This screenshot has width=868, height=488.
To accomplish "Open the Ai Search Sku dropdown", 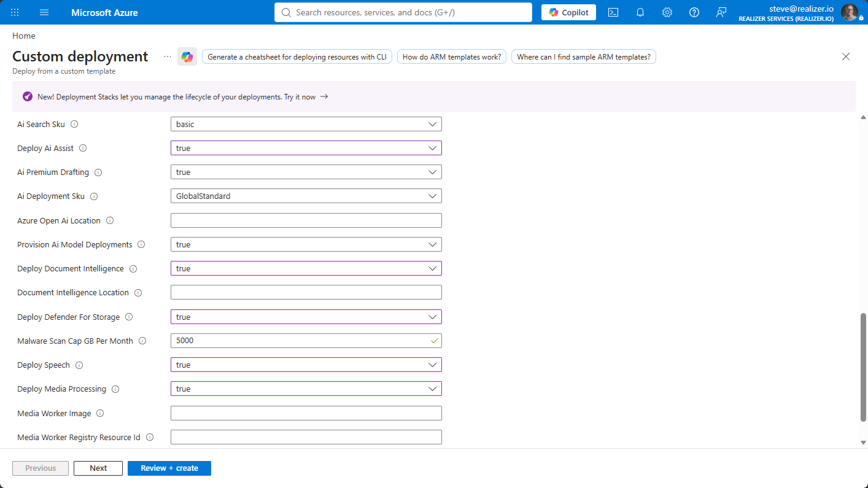I will tap(306, 124).
